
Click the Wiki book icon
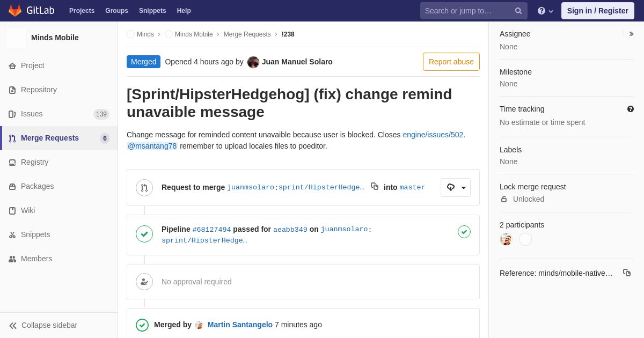[12, 211]
